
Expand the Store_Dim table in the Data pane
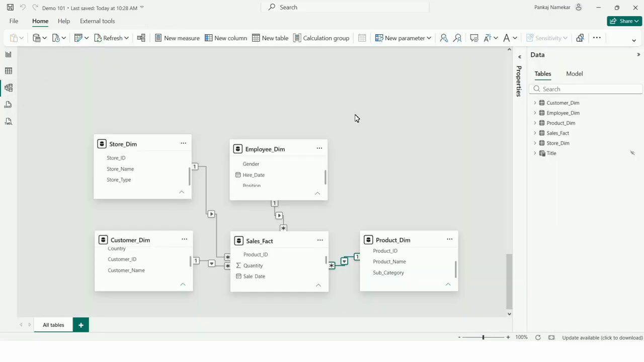pos(535,143)
